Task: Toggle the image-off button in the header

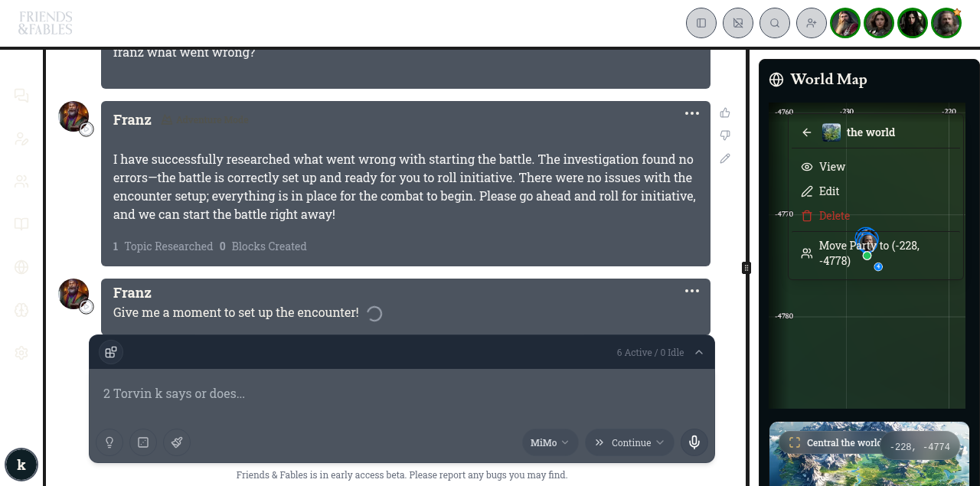Action: pyautogui.click(x=738, y=23)
